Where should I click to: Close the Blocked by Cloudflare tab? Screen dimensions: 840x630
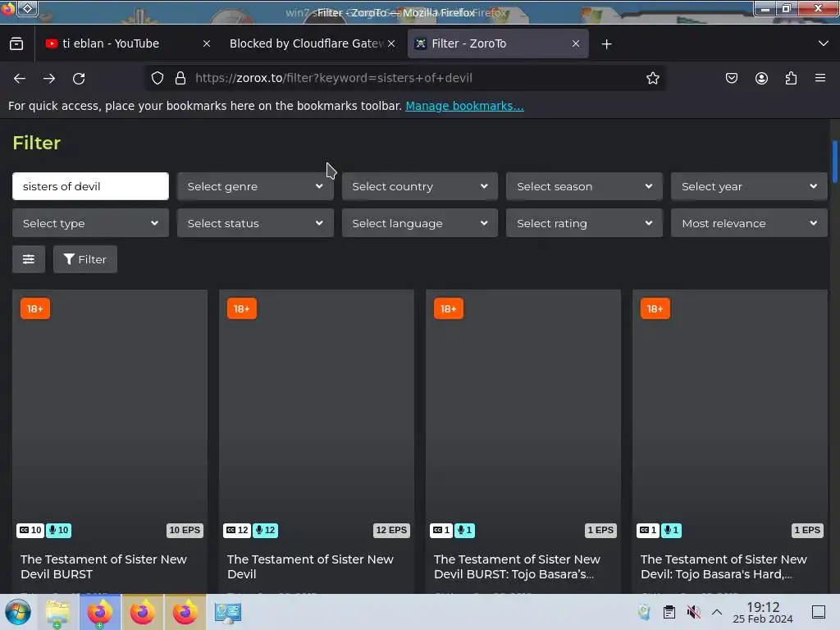391,43
